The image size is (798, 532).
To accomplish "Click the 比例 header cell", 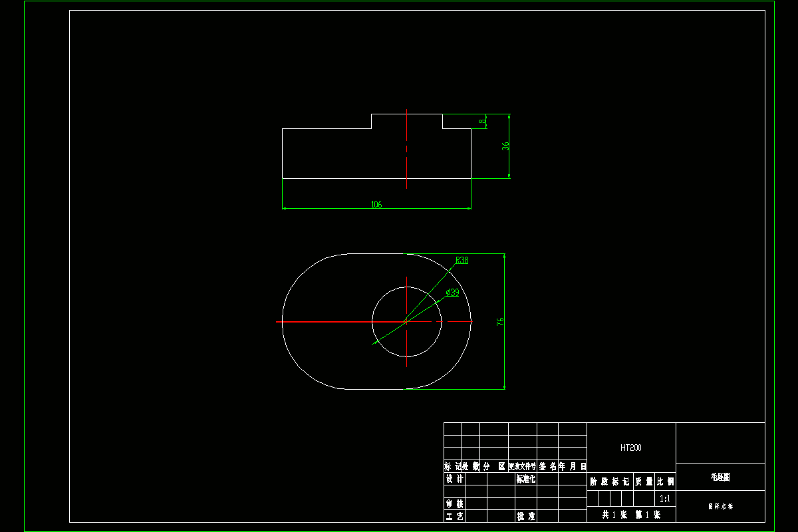I will point(666,481).
